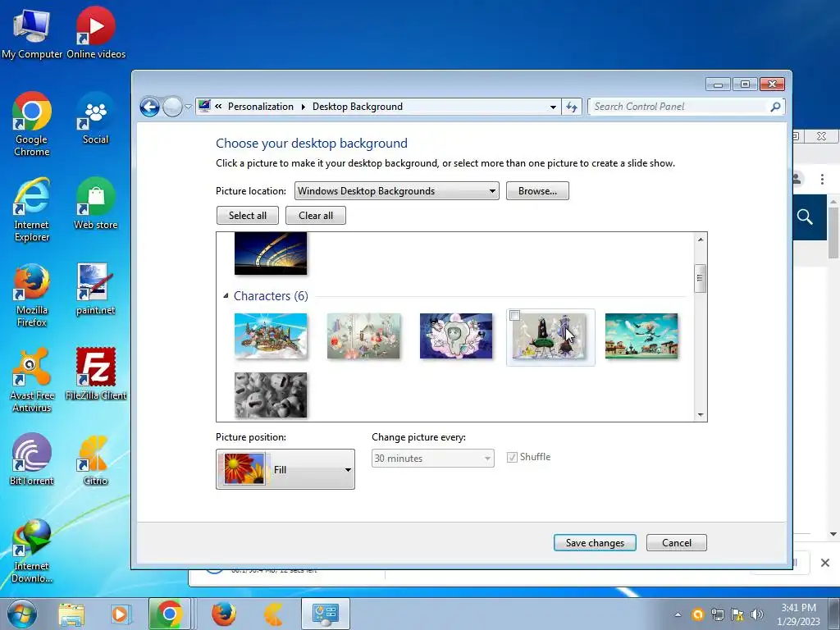Open My Computer desktop icon
Viewport: 840px width, 630px height.
coord(32,33)
